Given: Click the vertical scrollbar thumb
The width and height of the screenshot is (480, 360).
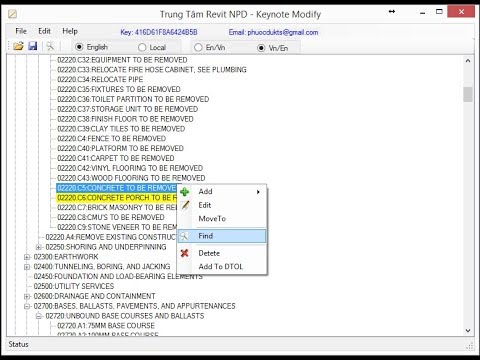Looking at the screenshot, I should coord(468,94).
